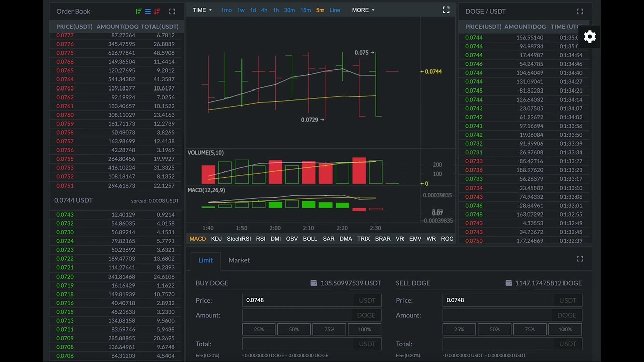Set buy amount to 50%
Screen dimensions: 644x362
294,329
